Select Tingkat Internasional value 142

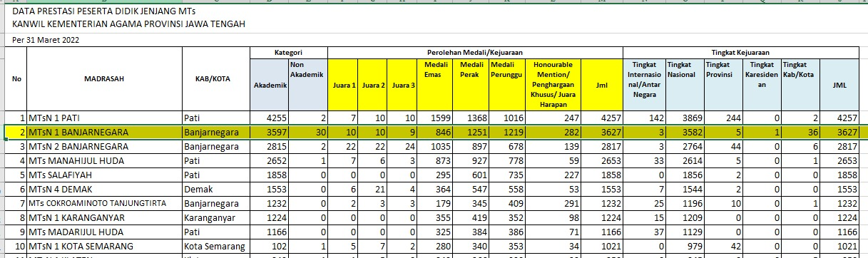coord(644,118)
